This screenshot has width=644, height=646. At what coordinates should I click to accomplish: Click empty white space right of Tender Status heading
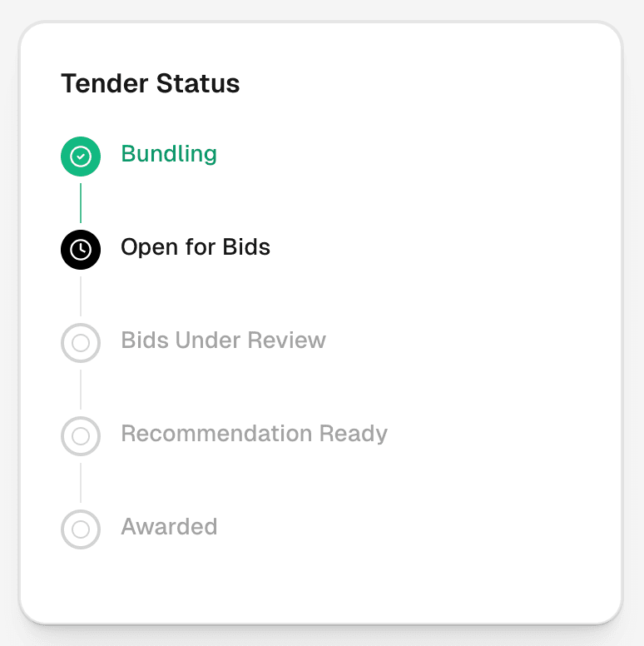coord(416,84)
